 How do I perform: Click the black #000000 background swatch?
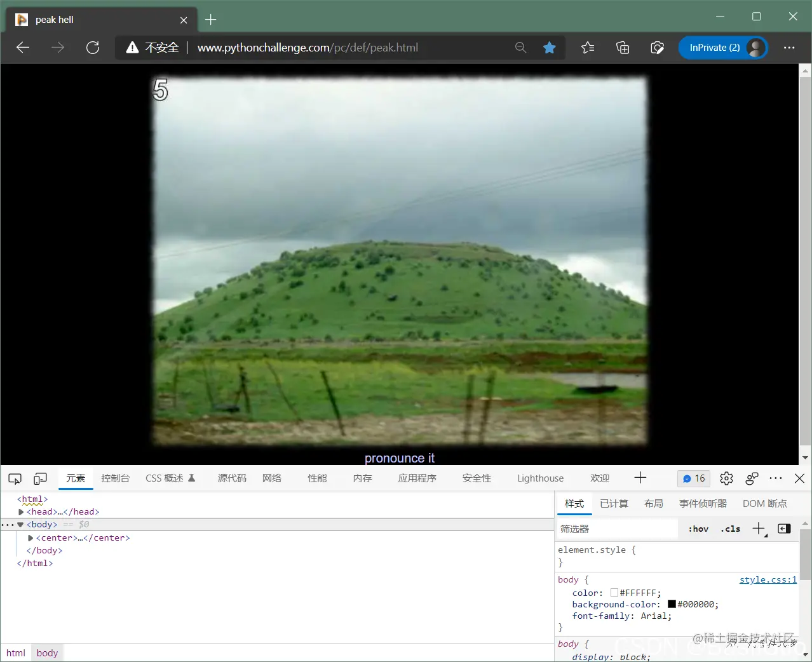click(x=672, y=604)
